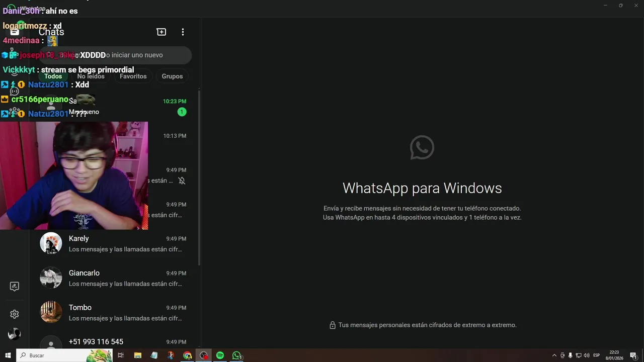The height and width of the screenshot is (362, 644).
Task: Expand the hidden system tray icons
Action: coord(554,355)
